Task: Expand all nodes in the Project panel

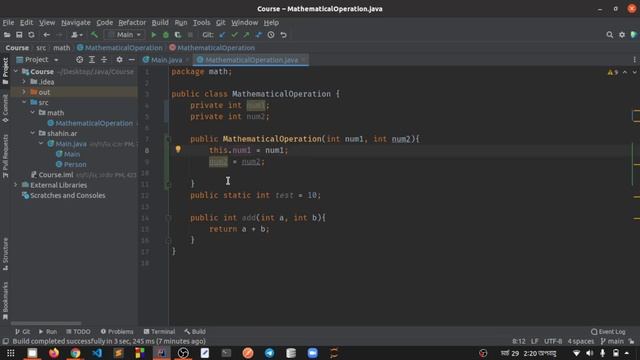Action: pyautogui.click(x=92, y=60)
